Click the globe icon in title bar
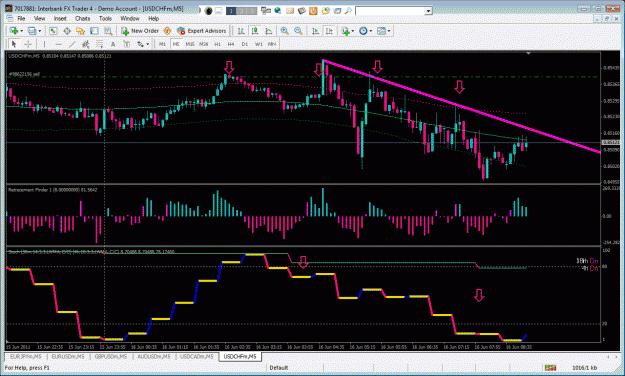The height and width of the screenshot is (376, 625). 278,11
